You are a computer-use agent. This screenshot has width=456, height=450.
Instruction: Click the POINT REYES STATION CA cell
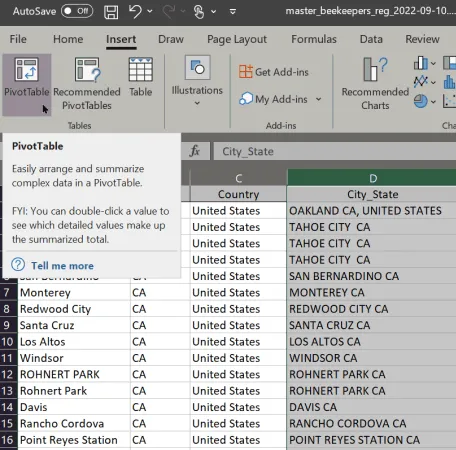point(372,440)
